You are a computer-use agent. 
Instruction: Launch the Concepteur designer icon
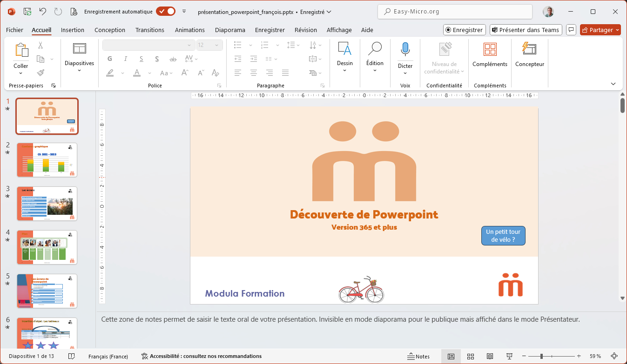point(529,49)
